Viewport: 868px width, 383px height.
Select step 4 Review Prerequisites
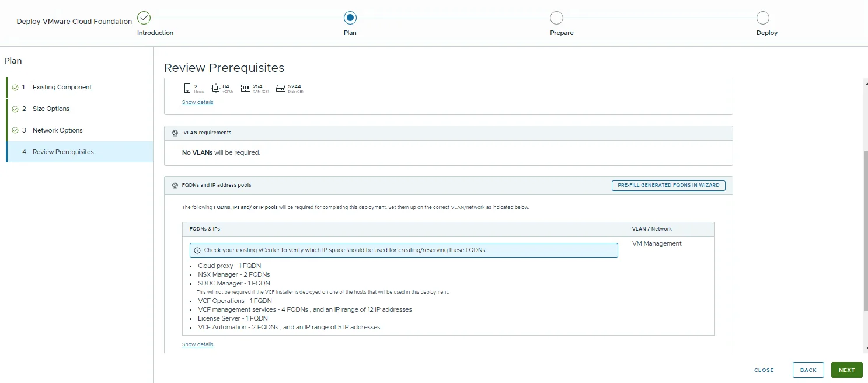79,152
